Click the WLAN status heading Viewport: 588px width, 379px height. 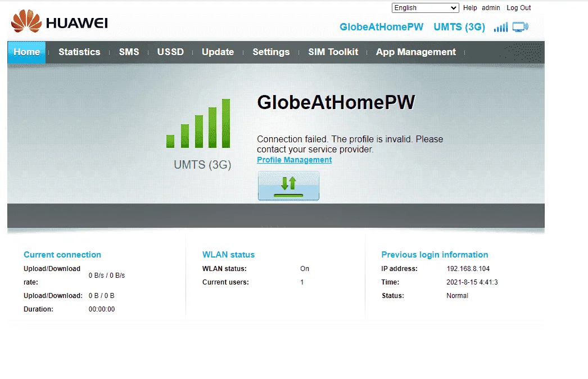pyautogui.click(x=228, y=255)
